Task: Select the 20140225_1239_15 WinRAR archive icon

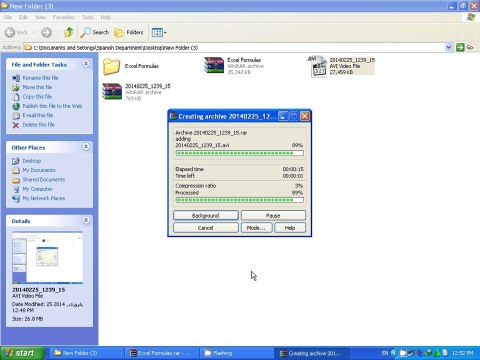Action: click(x=112, y=91)
